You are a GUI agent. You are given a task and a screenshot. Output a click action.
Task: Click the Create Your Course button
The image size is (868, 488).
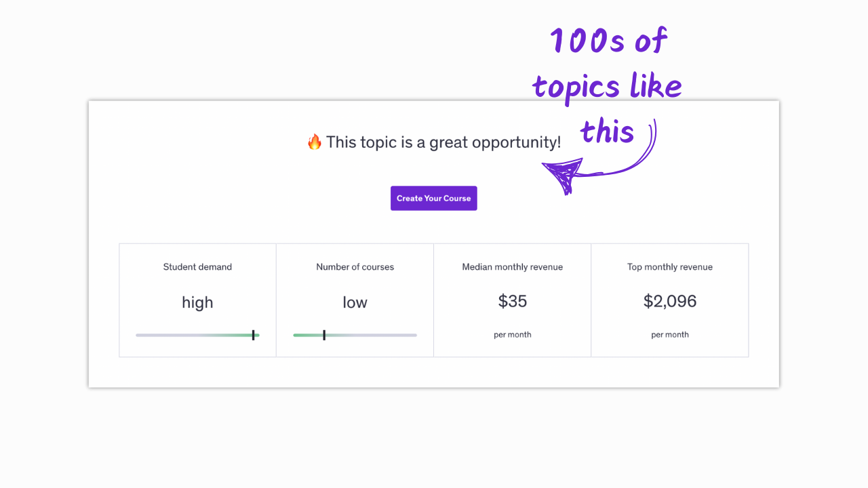pyautogui.click(x=434, y=199)
